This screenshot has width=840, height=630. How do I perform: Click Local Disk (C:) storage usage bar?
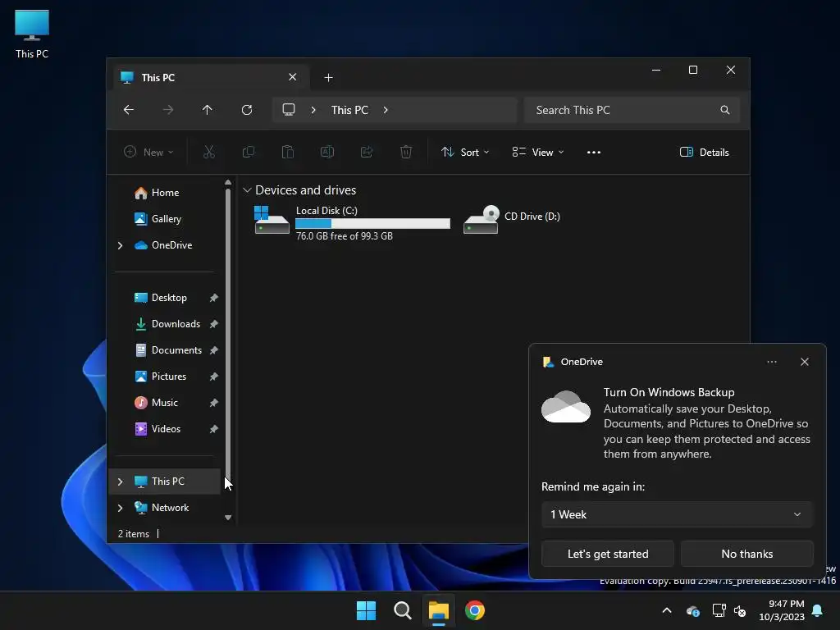click(373, 223)
